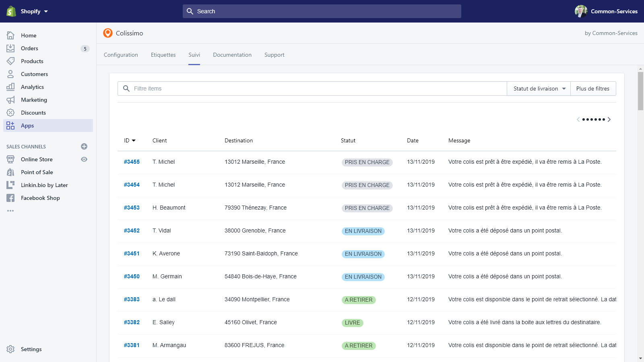The image size is (644, 362).
Task: Open order #3453 link
Action: click(132, 208)
